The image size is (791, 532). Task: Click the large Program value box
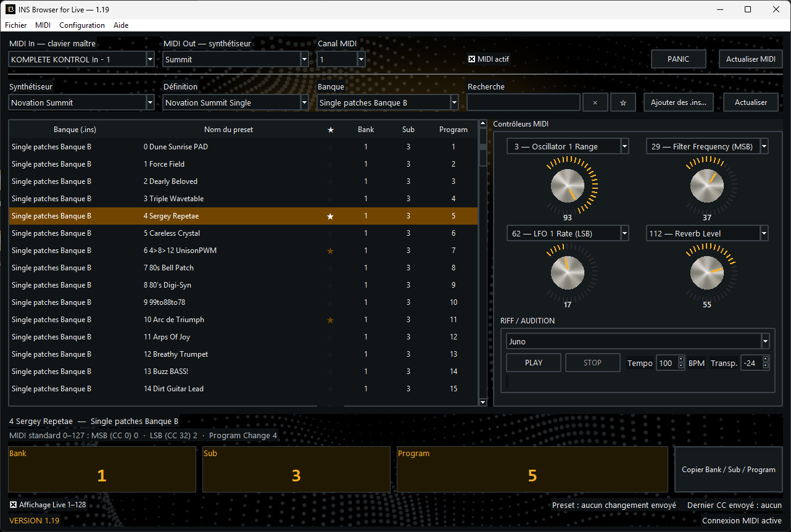tap(532, 470)
